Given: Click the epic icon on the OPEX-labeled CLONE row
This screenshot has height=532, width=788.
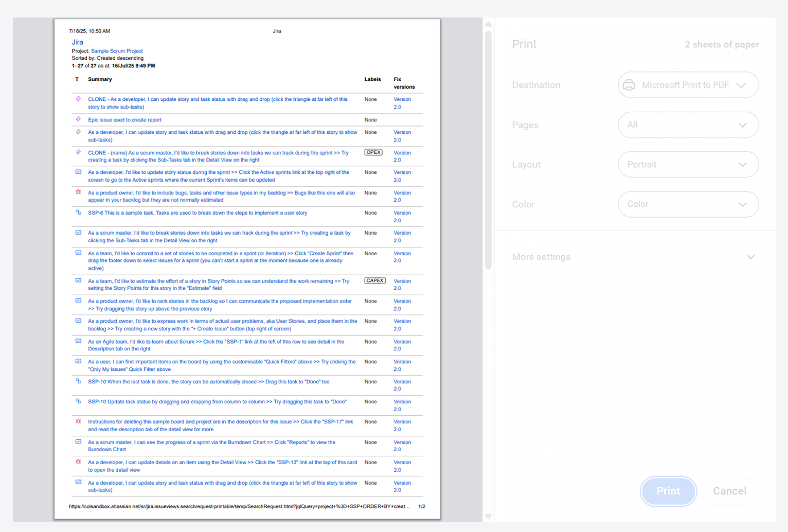Looking at the screenshot, I should point(78,152).
